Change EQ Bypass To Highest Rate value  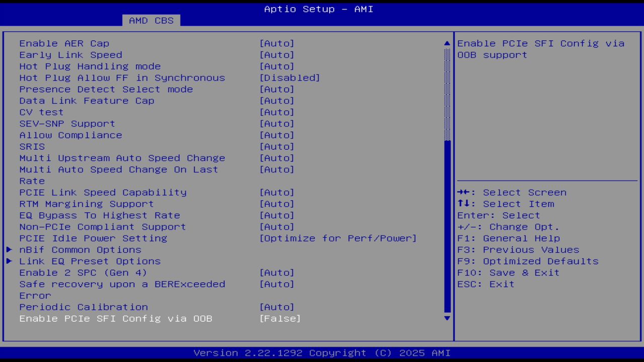tap(277, 215)
